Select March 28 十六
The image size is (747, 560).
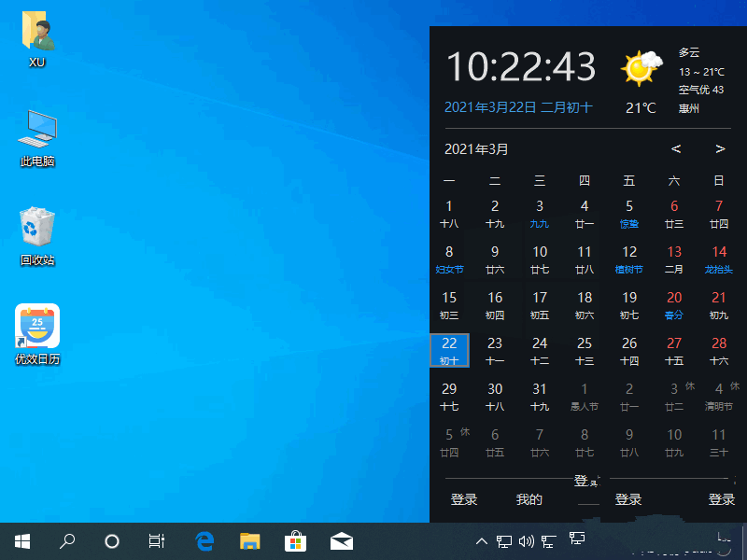[x=719, y=351]
